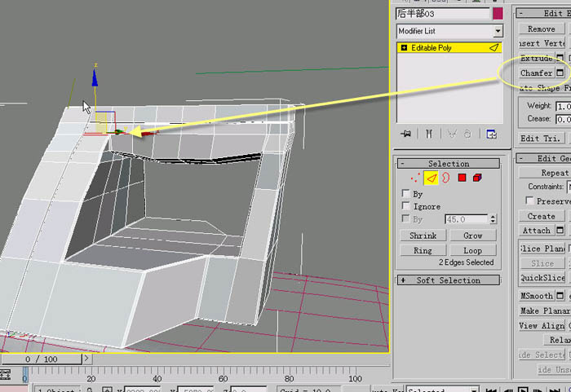The image size is (571, 392).
Task: Select Vertex sub-object level icon
Action: pos(414,178)
